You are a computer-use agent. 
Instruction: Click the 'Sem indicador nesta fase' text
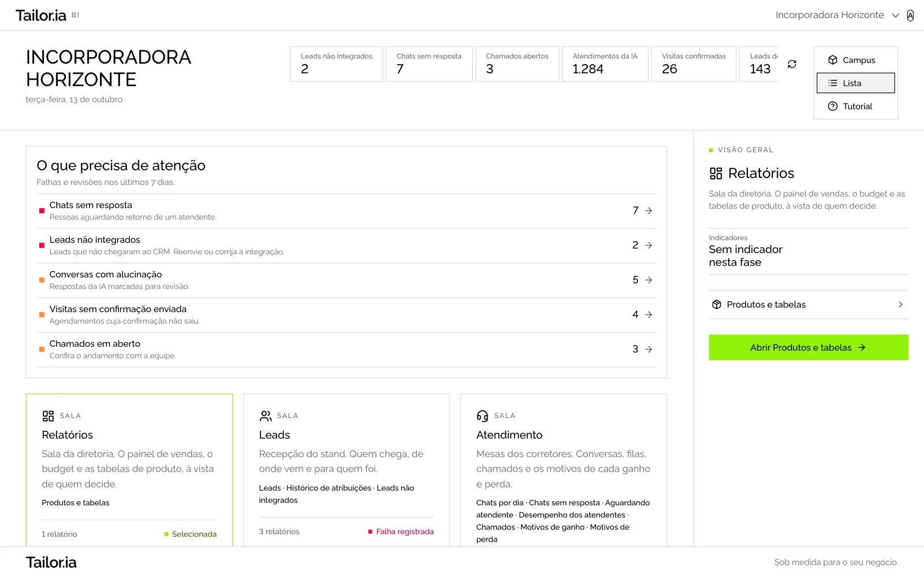pos(746,256)
